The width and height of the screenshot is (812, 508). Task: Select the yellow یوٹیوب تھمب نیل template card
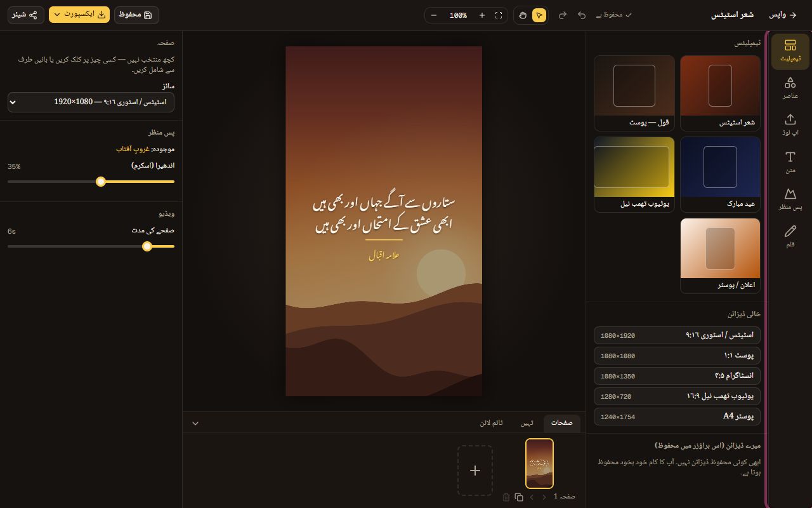[x=634, y=175]
